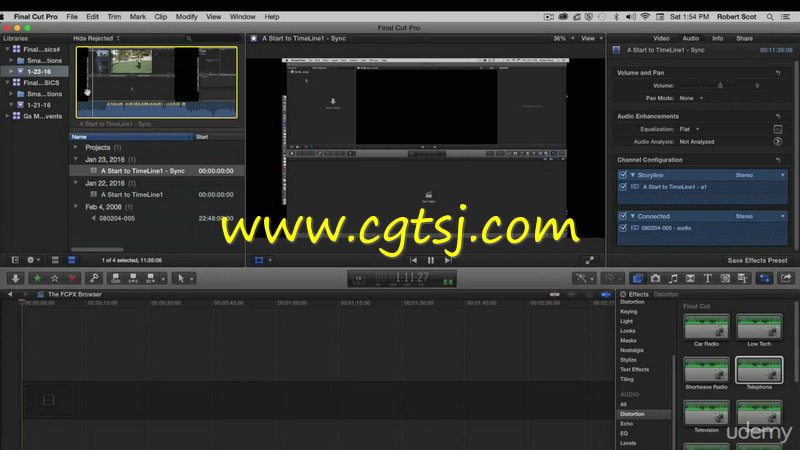
Task: Click the browser search field
Action: tap(213, 38)
